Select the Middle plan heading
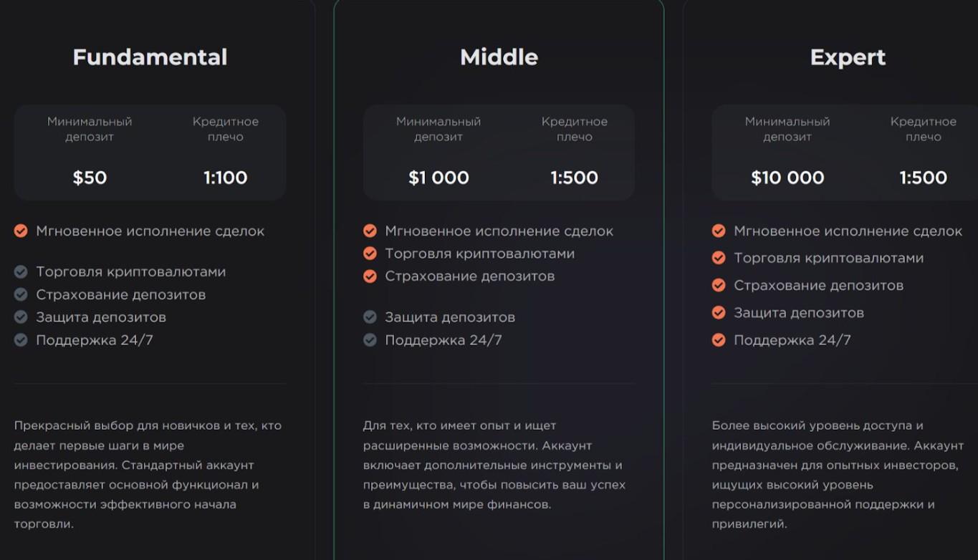Viewport: 978px width, 560px height. coord(499,57)
